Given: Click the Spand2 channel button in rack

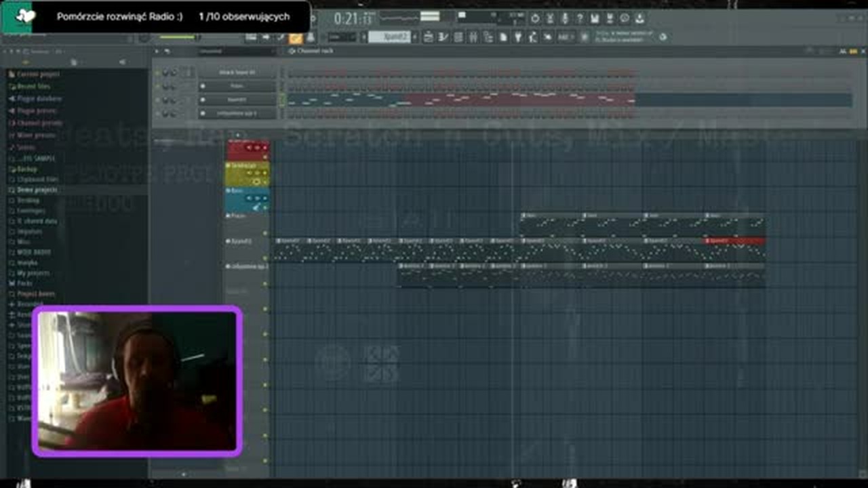Looking at the screenshot, I should 237,100.
